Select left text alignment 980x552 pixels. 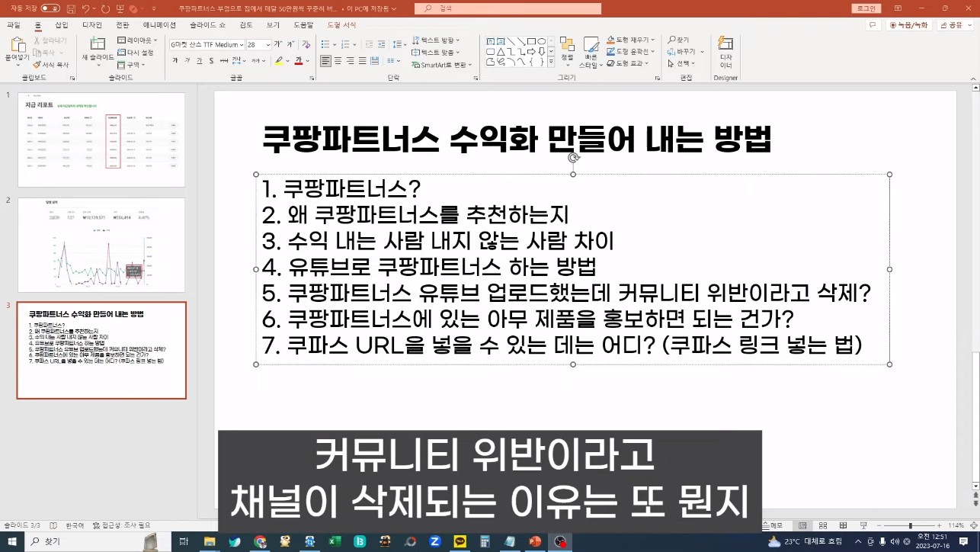(x=325, y=61)
